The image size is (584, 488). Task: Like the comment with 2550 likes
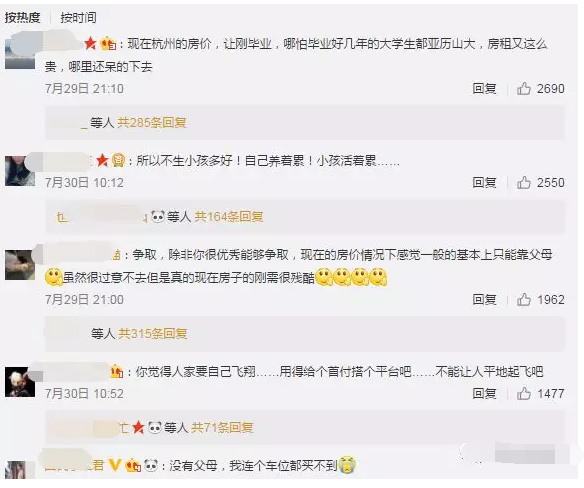[524, 183]
